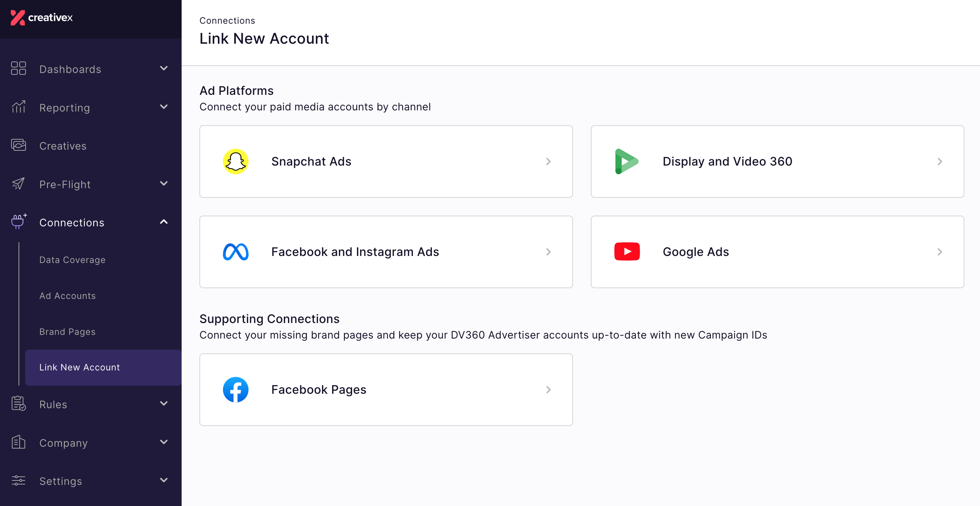Connect Facebook and Instagram Ads account
Screen dimensions: 980x506
(x=386, y=252)
